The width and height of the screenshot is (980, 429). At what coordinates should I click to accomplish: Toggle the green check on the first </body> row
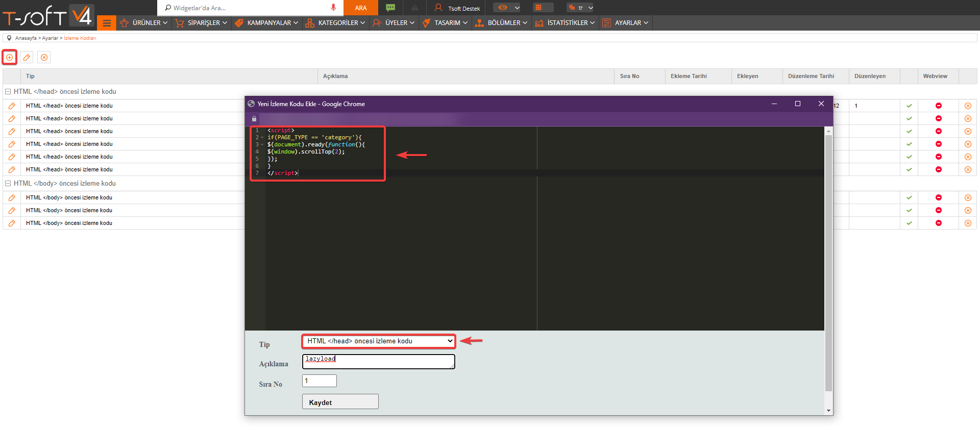909,197
